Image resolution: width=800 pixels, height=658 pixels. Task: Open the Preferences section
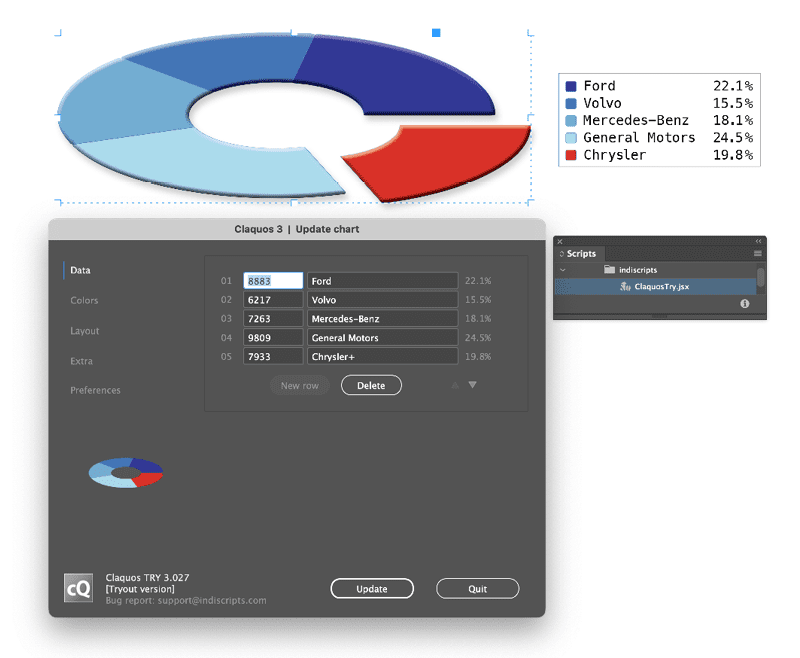click(95, 390)
